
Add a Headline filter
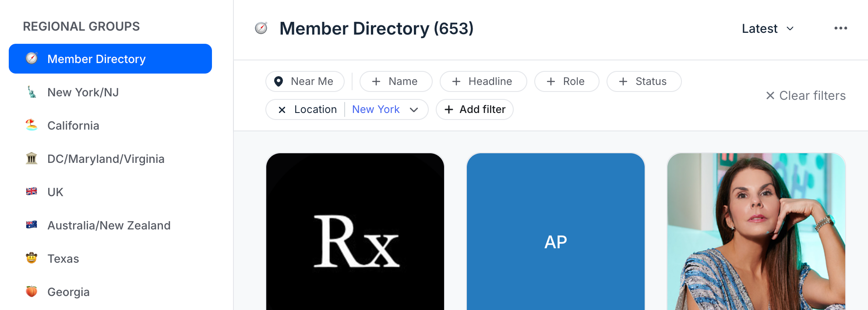(483, 81)
